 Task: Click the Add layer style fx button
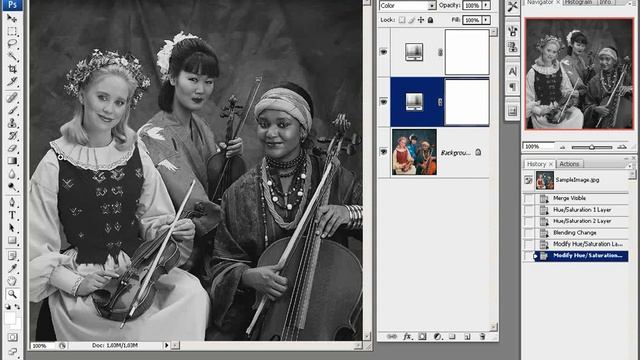(407, 336)
